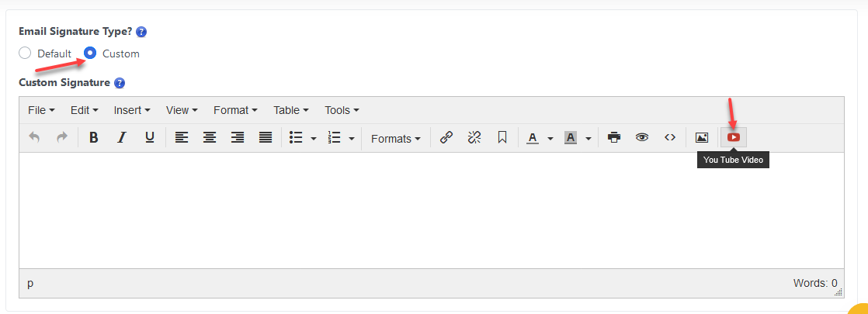Open the Table menu
Viewport: 868px width, 314px height.
point(291,110)
